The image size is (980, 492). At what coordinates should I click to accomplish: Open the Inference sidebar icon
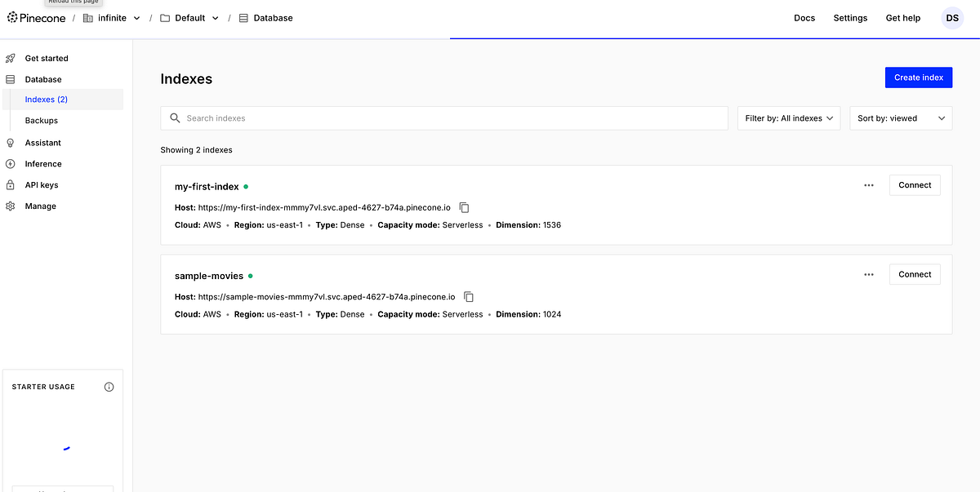coord(10,163)
